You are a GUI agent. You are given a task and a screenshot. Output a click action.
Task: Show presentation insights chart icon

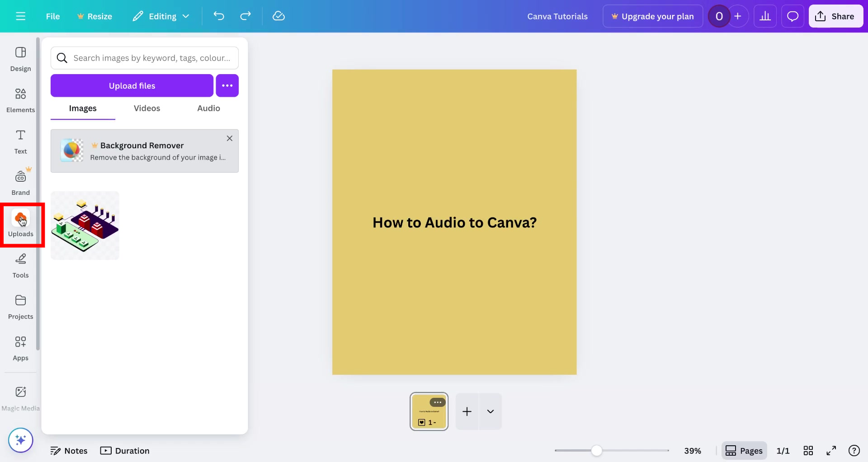point(765,16)
